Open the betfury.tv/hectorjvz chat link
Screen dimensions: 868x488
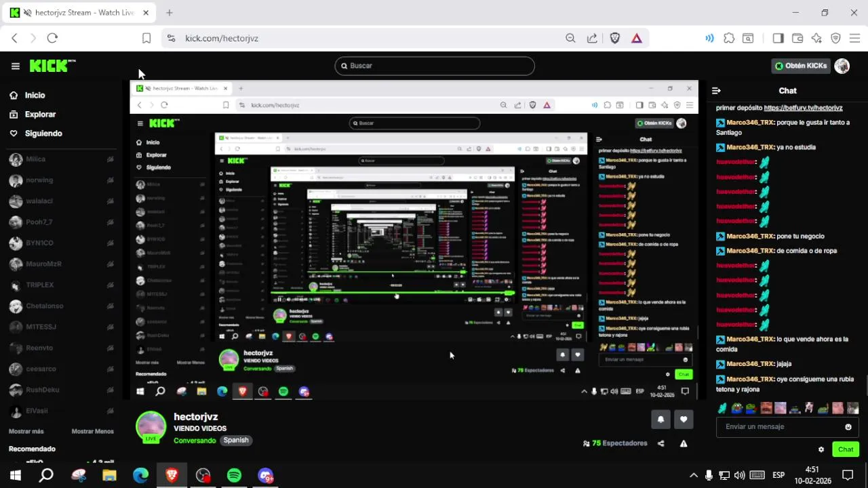coord(803,108)
